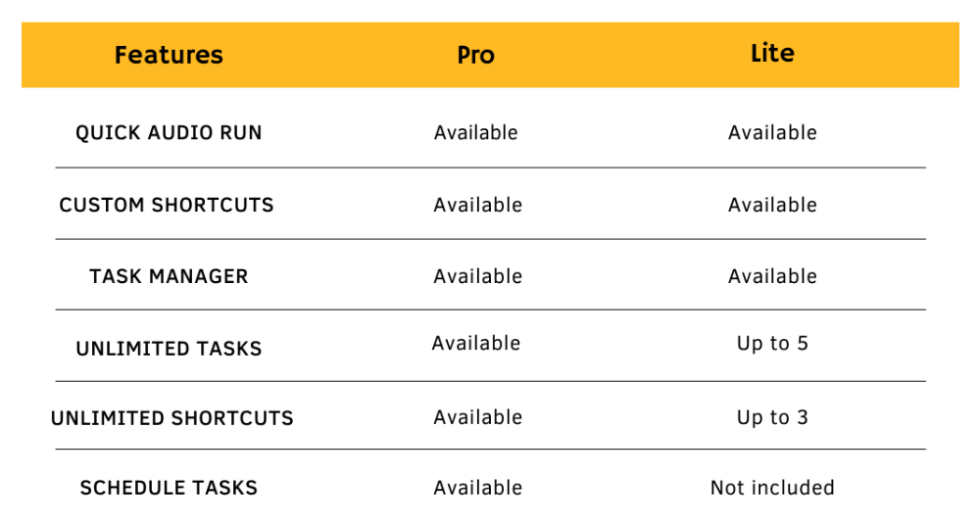Click Pro availability for Unlimited Tasks

point(476,344)
